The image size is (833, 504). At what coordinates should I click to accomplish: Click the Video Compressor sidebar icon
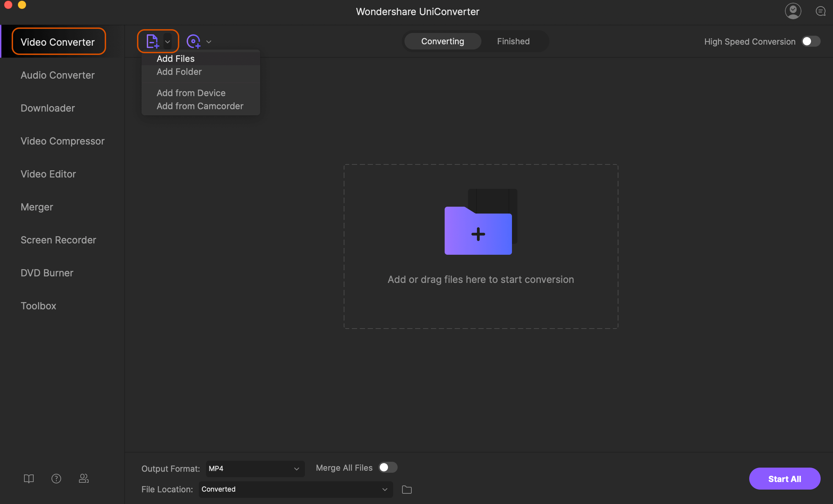[62, 141]
